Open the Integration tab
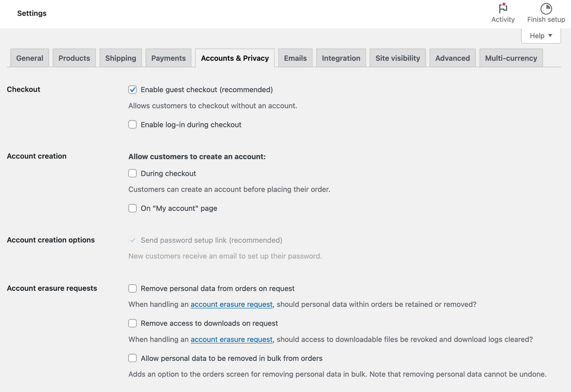 pos(341,58)
